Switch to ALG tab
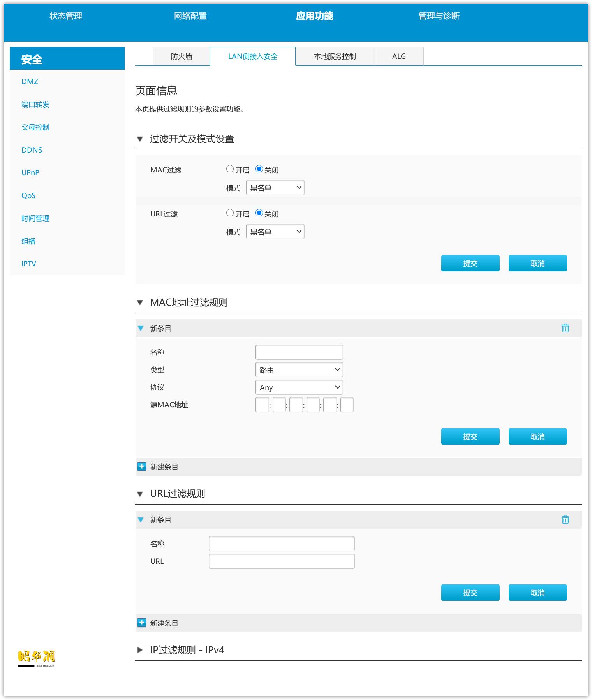The height and width of the screenshot is (700, 592). click(x=399, y=56)
